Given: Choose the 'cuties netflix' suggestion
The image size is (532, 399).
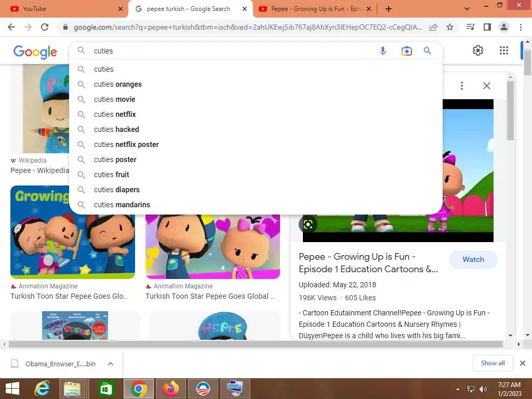Looking at the screenshot, I should pos(256,114).
